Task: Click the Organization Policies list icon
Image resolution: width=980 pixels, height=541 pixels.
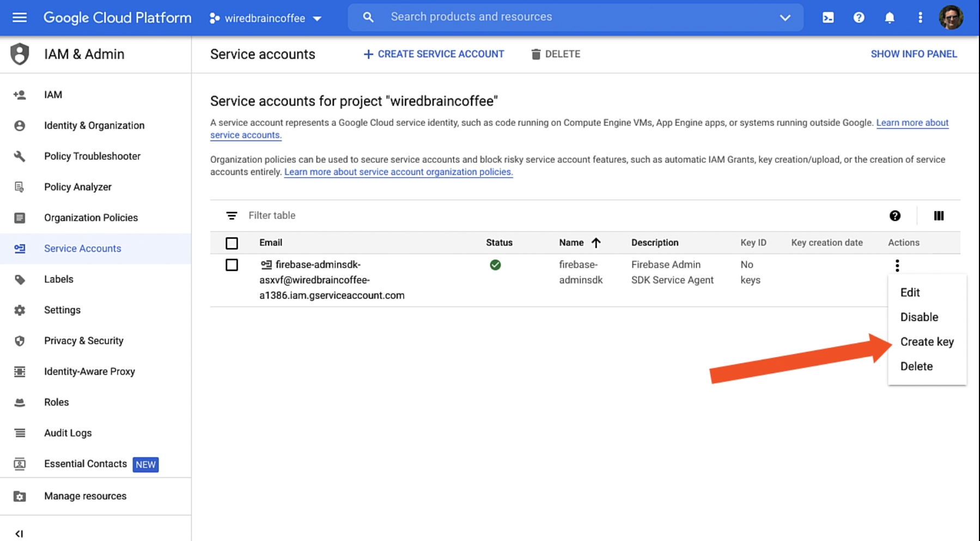Action: tap(20, 218)
